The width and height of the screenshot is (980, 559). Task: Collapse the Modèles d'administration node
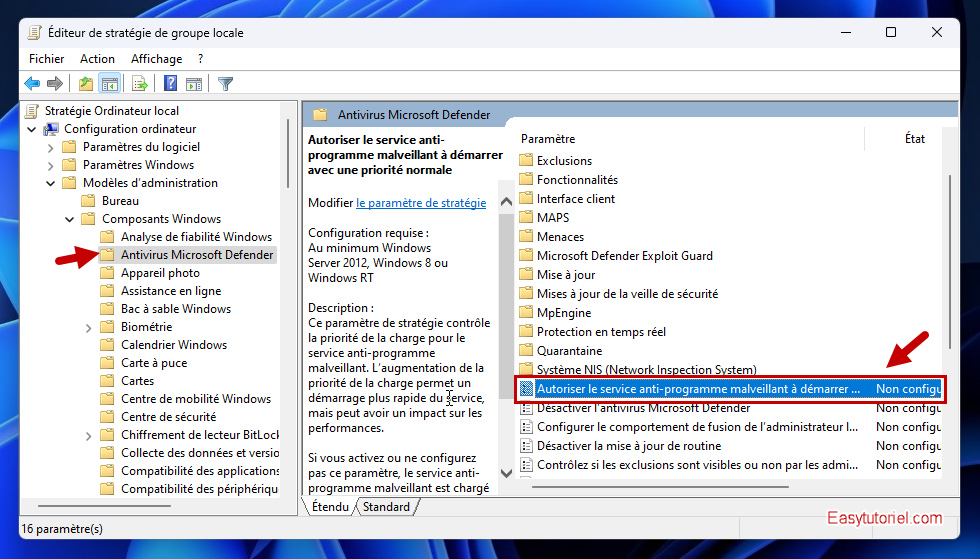tap(51, 183)
